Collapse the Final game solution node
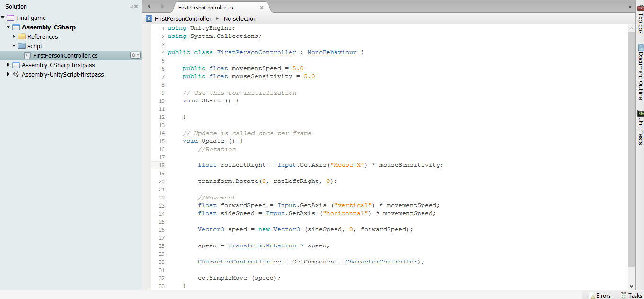The height and width of the screenshot is (299, 644). 3,18
